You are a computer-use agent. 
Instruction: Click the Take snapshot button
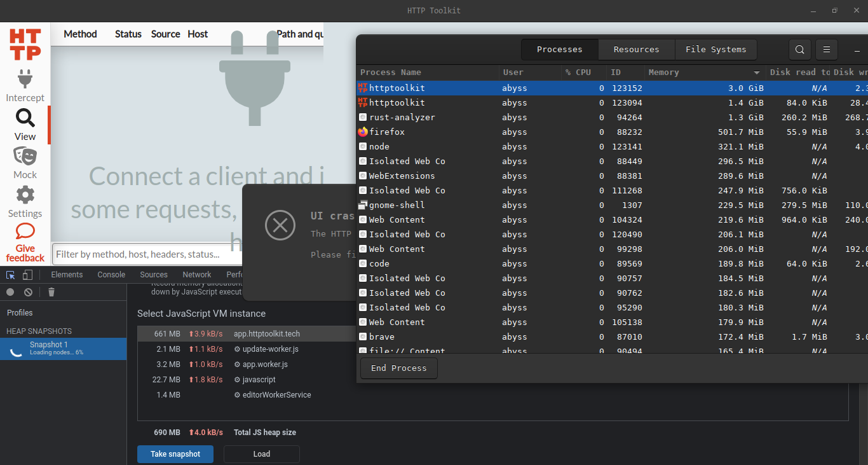[x=175, y=454]
